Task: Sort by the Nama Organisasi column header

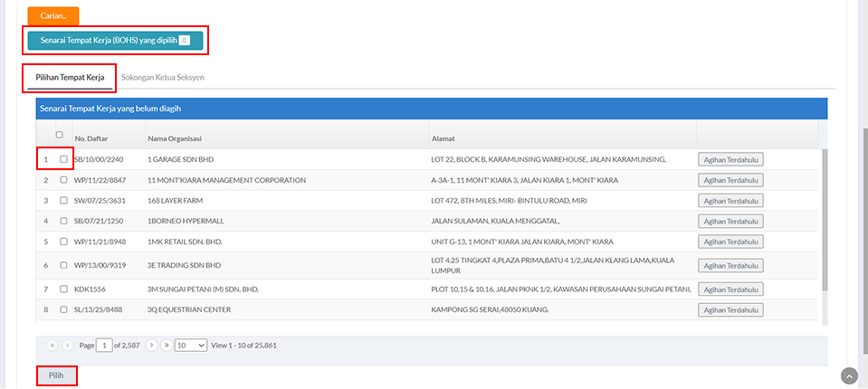Action: tap(175, 138)
